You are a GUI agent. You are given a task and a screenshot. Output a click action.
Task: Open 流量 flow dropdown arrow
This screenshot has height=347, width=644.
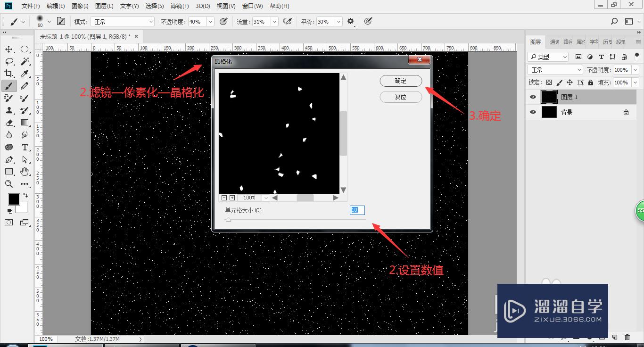point(274,22)
